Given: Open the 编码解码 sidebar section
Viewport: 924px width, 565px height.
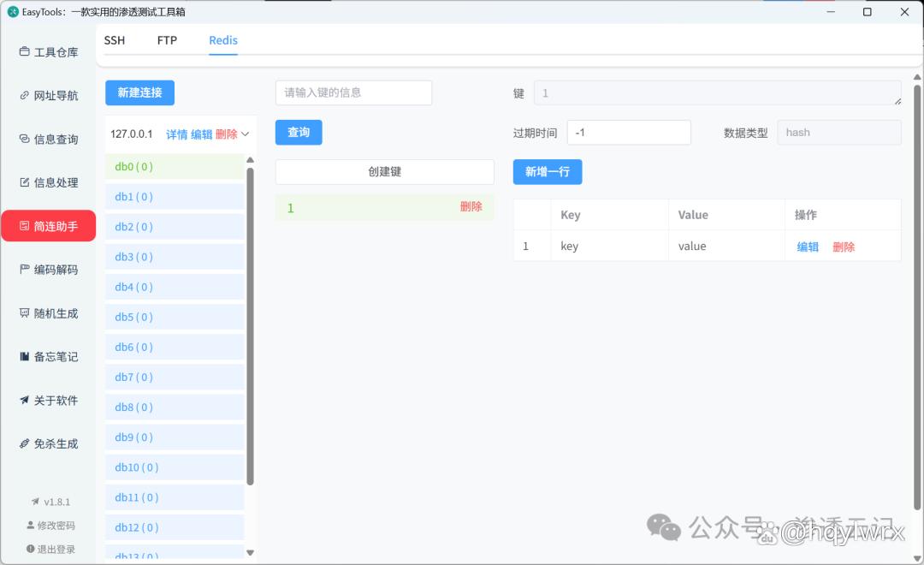Looking at the screenshot, I should (48, 270).
